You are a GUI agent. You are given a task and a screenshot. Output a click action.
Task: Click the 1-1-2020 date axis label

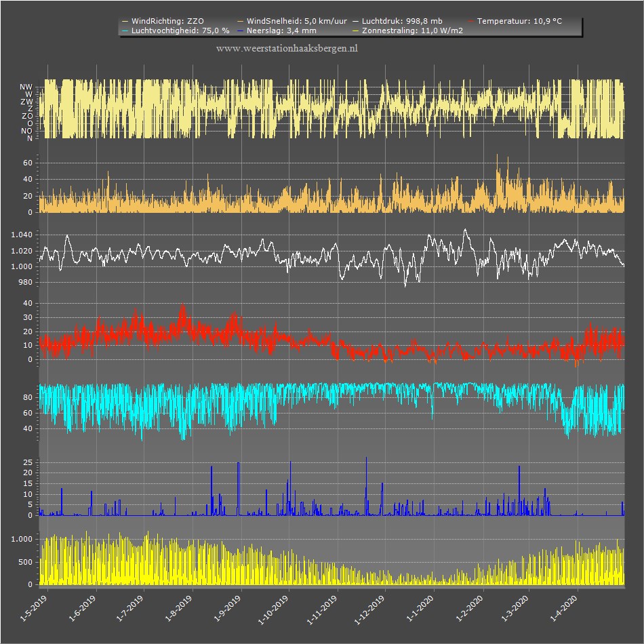click(x=420, y=608)
